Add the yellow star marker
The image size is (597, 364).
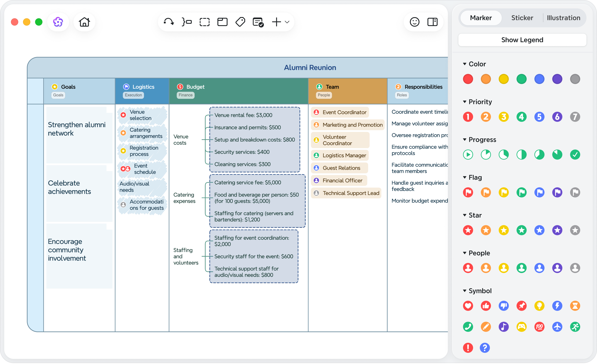click(504, 230)
